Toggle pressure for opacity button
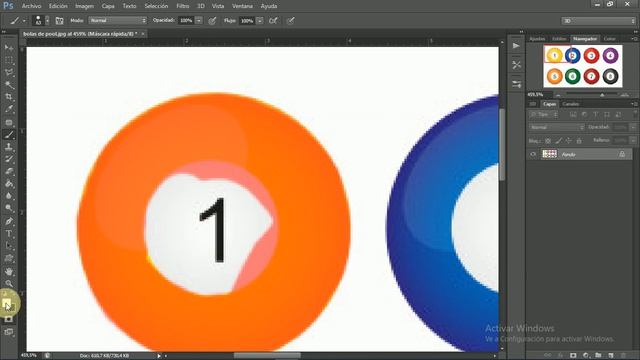This screenshot has width=640, height=360. (212, 20)
